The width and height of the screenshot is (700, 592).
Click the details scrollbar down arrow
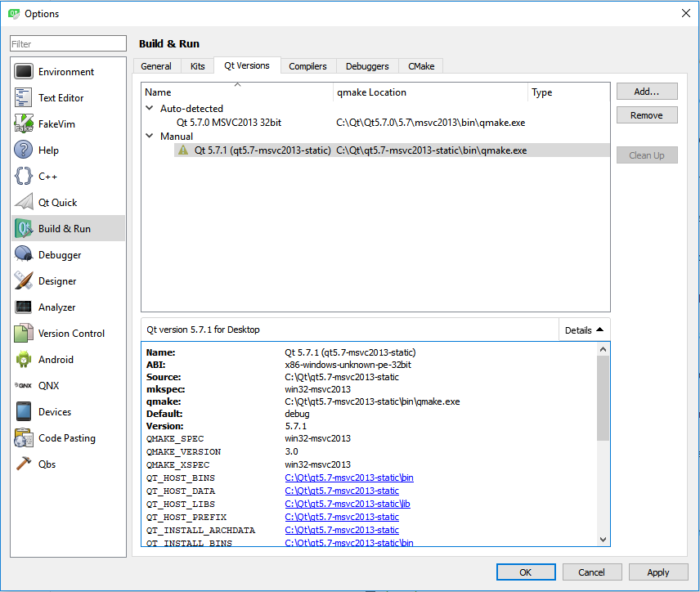(x=604, y=540)
